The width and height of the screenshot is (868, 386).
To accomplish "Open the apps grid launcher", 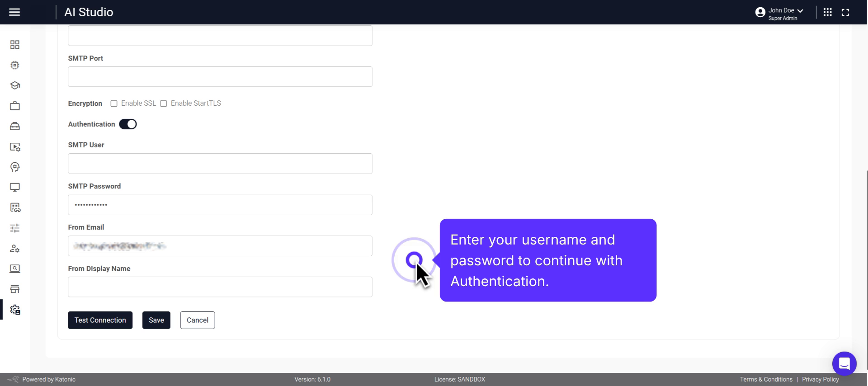I will [x=828, y=12].
